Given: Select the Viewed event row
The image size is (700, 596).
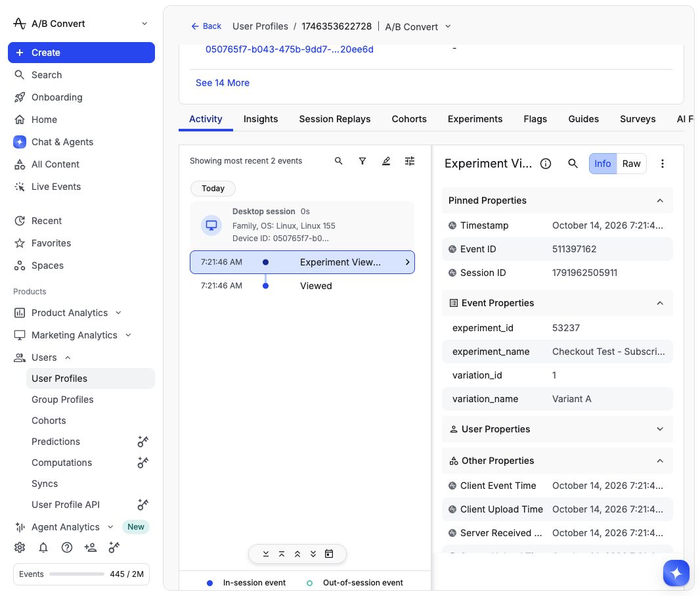Looking at the screenshot, I should pyautogui.click(x=302, y=286).
